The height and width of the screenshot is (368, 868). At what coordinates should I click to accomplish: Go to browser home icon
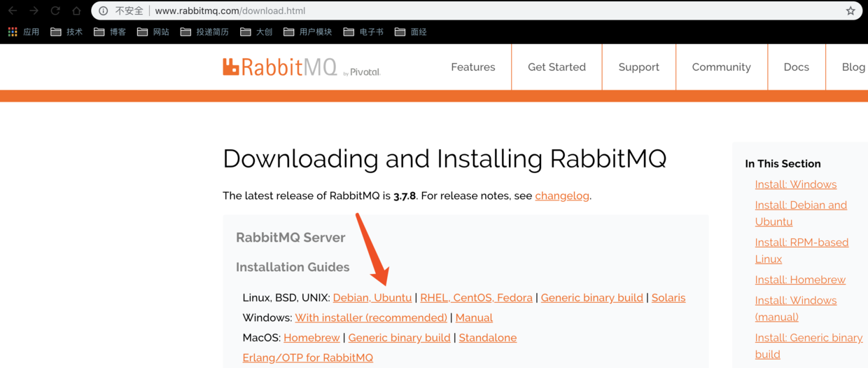pyautogui.click(x=76, y=11)
